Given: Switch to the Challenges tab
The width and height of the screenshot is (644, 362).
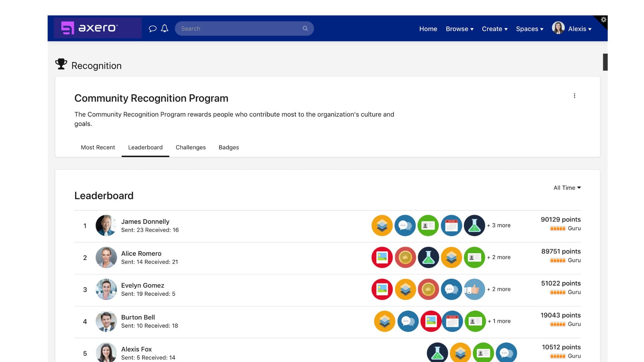Looking at the screenshot, I should coord(191,147).
